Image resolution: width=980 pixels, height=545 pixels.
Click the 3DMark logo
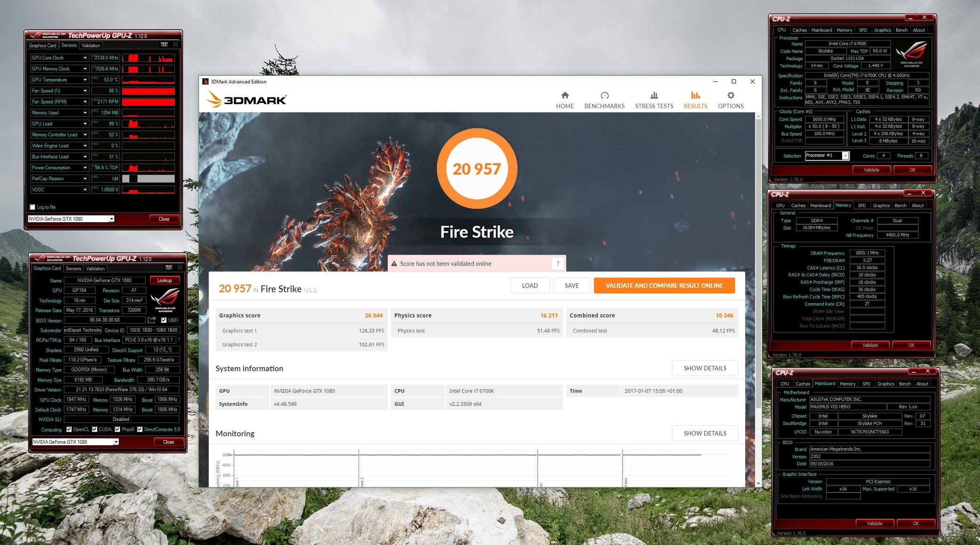pyautogui.click(x=246, y=99)
